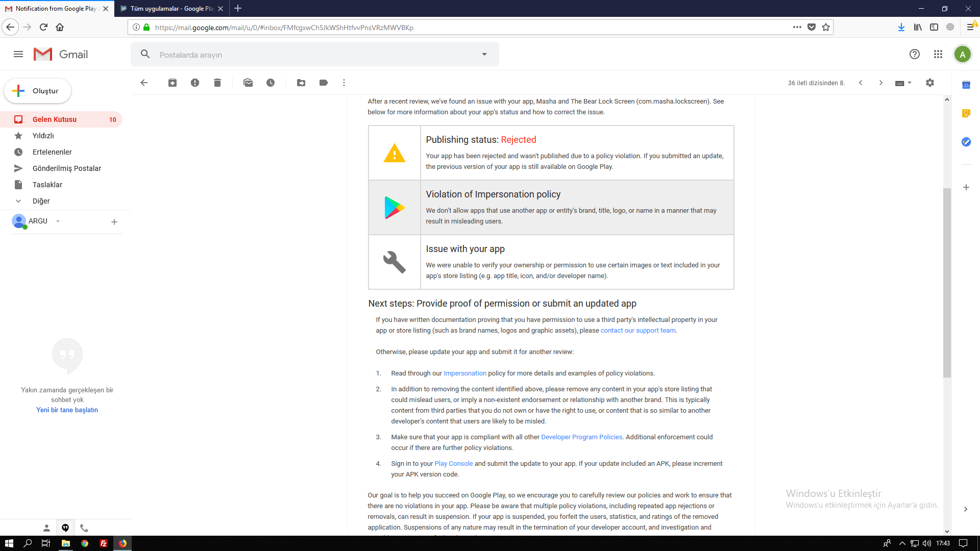This screenshot has height=551, width=980.
Task: Go to browser home page
Action: (x=60, y=27)
